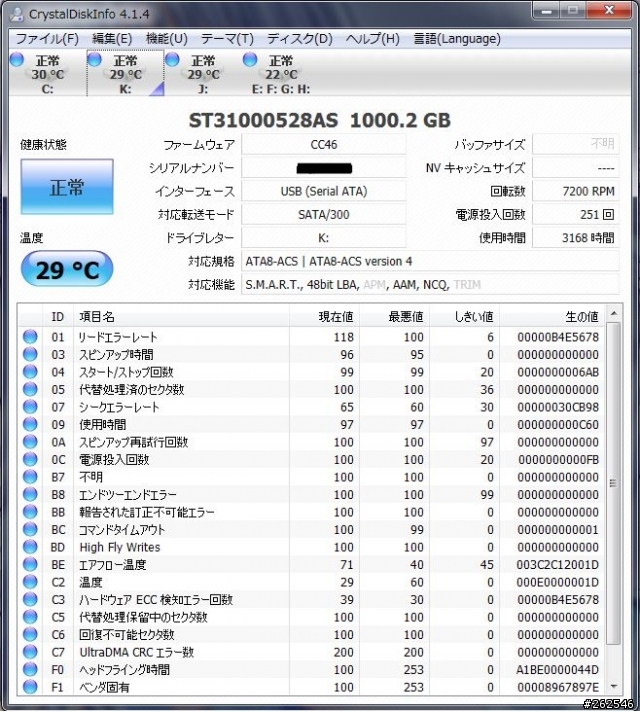
Task: Click the status orb for ID C3 row
Action: pyautogui.click(x=30, y=599)
